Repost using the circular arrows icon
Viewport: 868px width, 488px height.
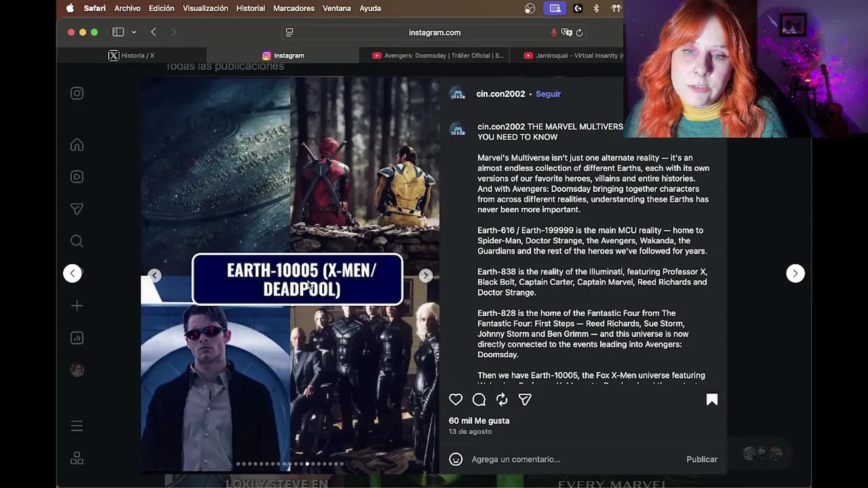click(502, 400)
